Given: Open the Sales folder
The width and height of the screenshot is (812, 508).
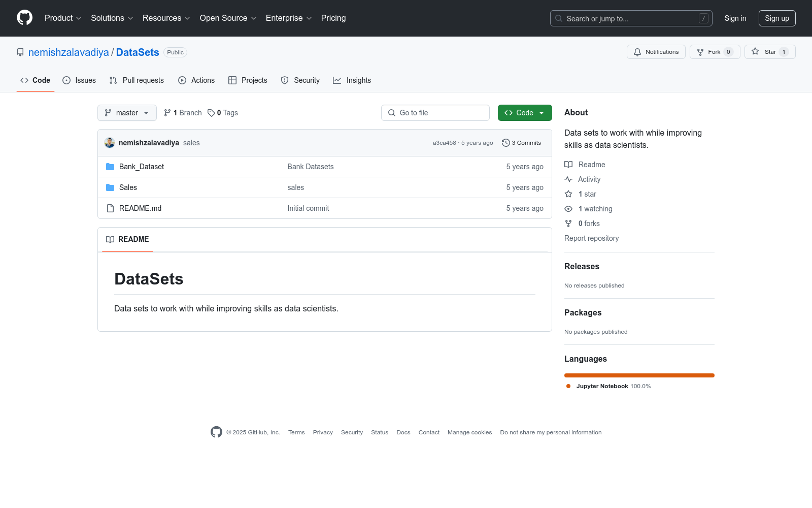Looking at the screenshot, I should (x=128, y=187).
